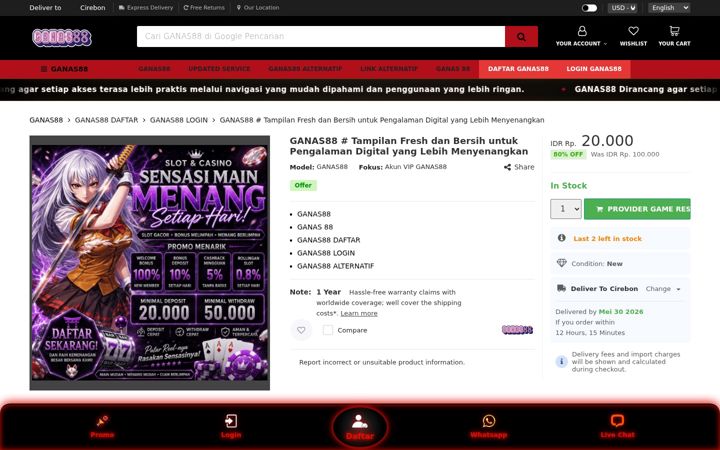The height and width of the screenshot is (450, 720).
Task: Select UPDATED SERVICE nav item
Action: point(219,69)
